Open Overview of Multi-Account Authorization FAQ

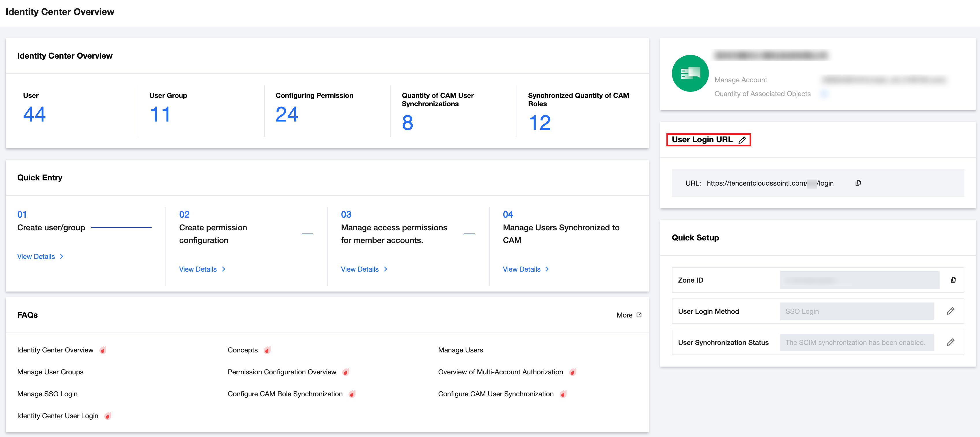[500, 371]
